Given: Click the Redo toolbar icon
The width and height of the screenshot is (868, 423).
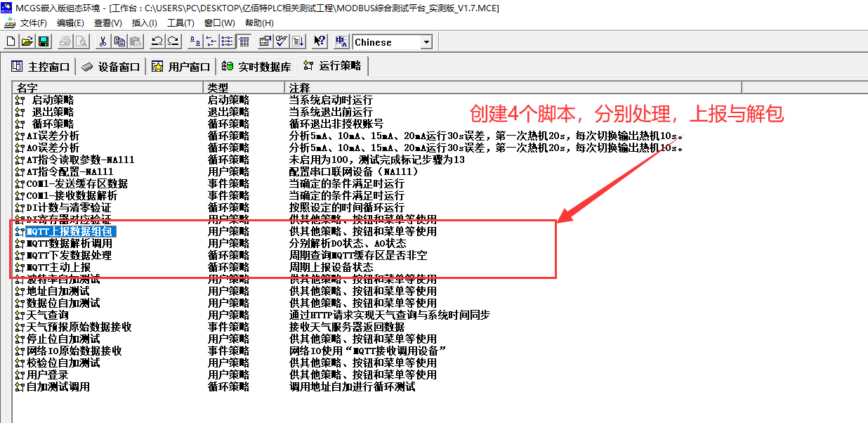Looking at the screenshot, I should coord(173,41).
